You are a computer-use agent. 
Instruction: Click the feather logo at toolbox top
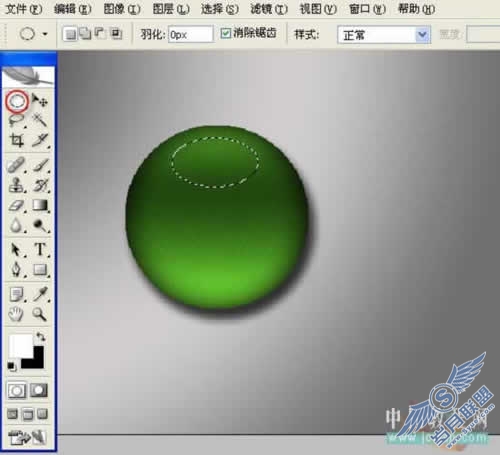pos(28,76)
